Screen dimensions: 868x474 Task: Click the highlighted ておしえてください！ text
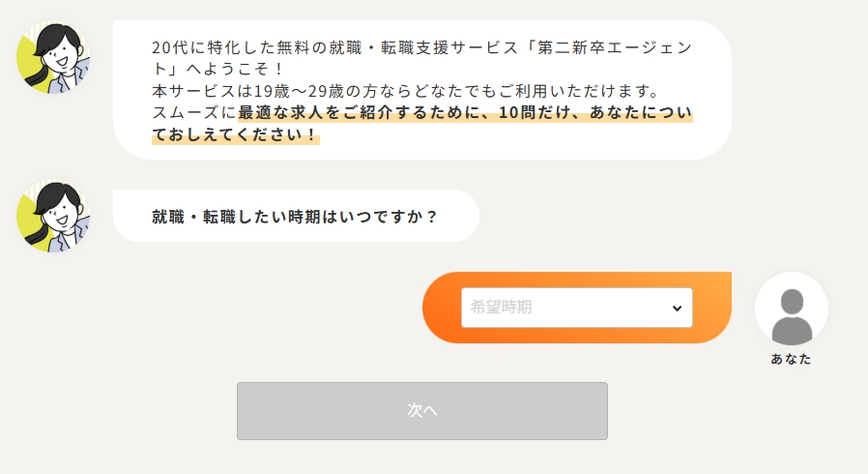tap(235, 135)
